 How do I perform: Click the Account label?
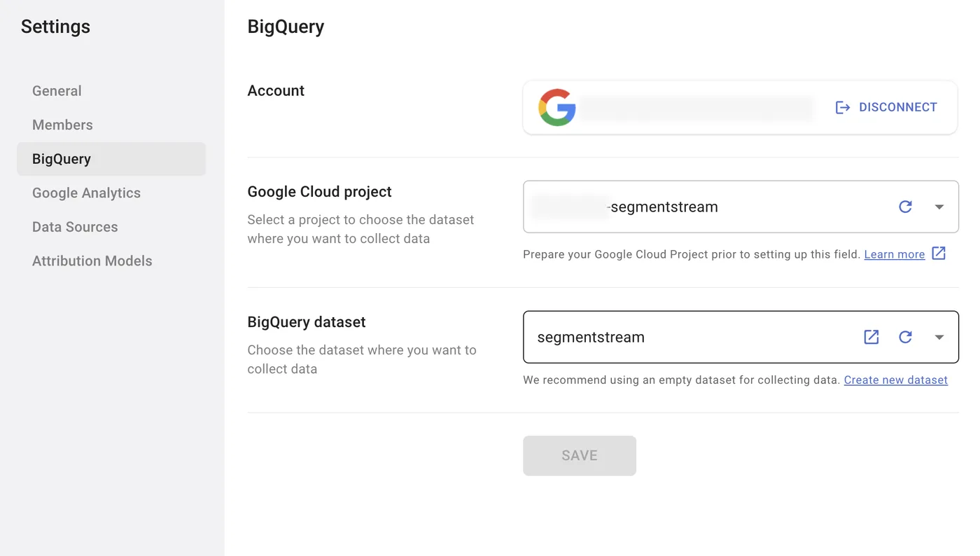(276, 91)
